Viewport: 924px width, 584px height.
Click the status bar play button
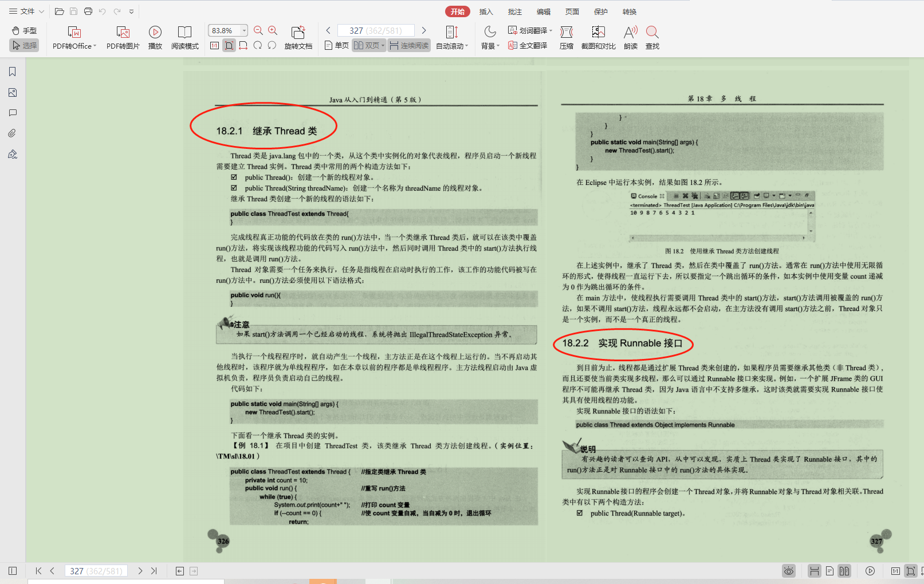point(870,571)
